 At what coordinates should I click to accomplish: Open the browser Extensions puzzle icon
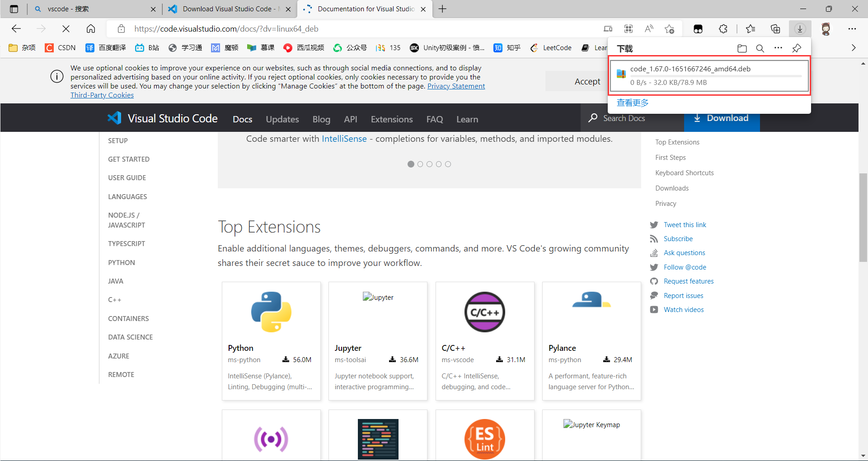point(723,28)
